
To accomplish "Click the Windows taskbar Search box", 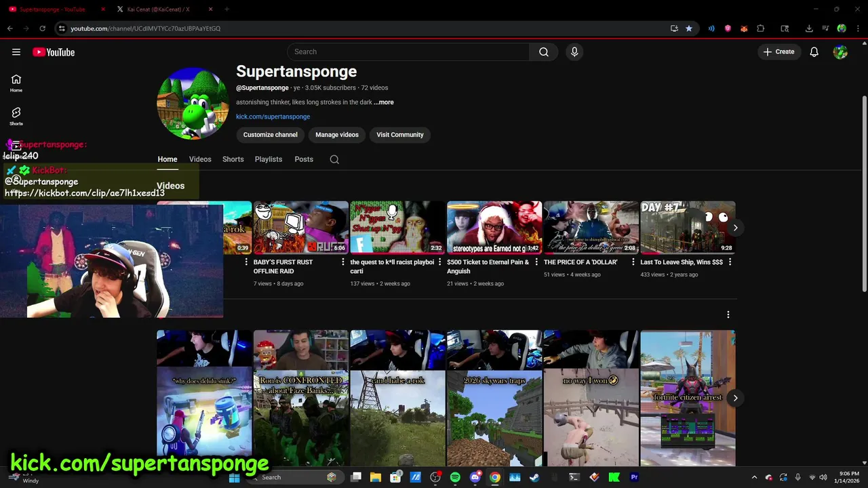I will pos(295,477).
